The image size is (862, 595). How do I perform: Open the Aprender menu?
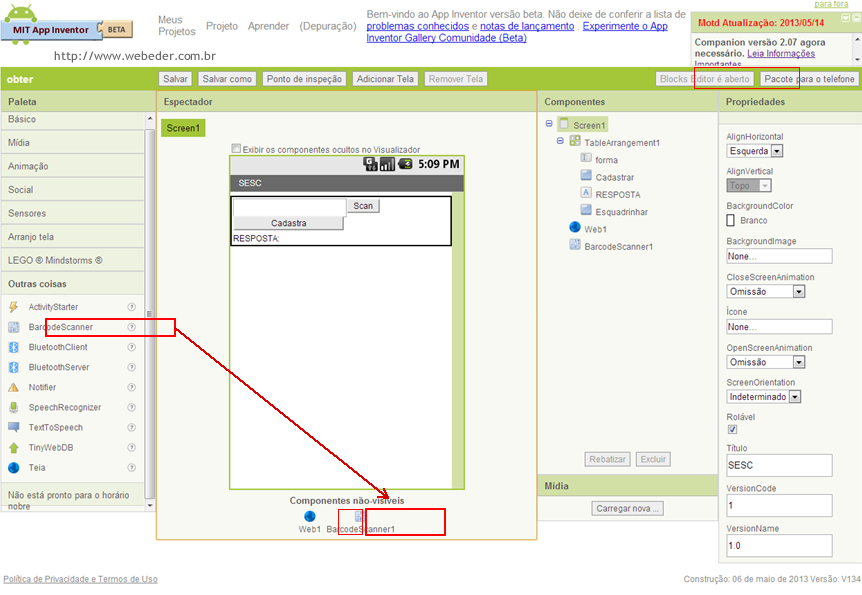268,26
